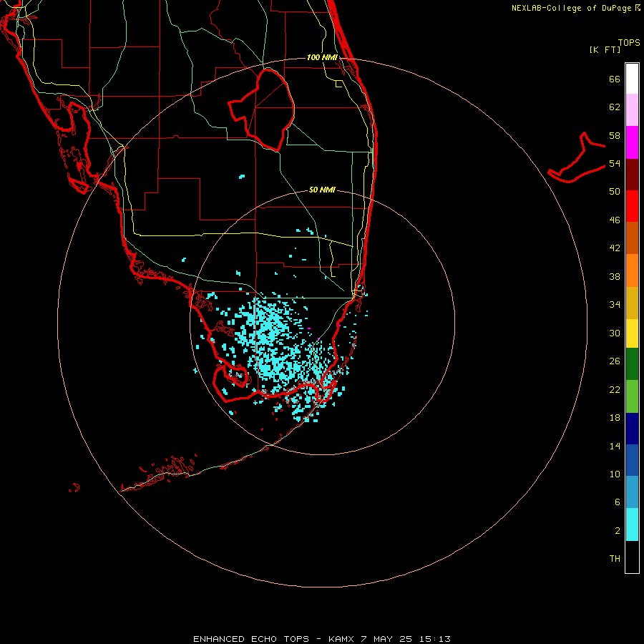Click the light green 22 kft swatch
The image size is (644, 644).
click(x=632, y=396)
